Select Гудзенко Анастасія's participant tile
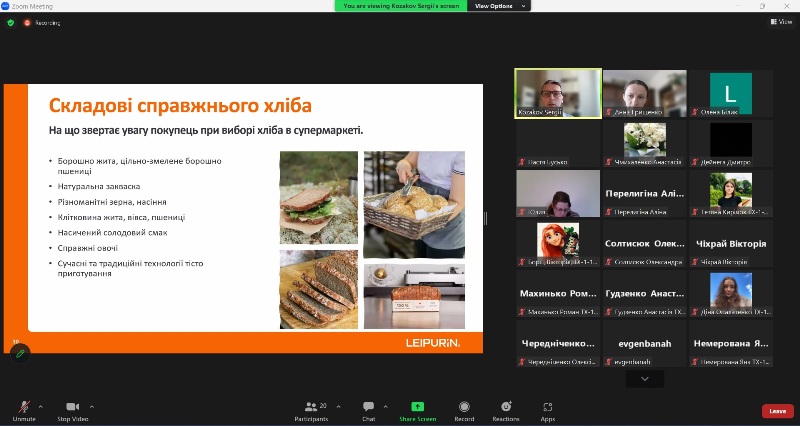Image resolution: width=800 pixels, height=426 pixels. tap(645, 293)
